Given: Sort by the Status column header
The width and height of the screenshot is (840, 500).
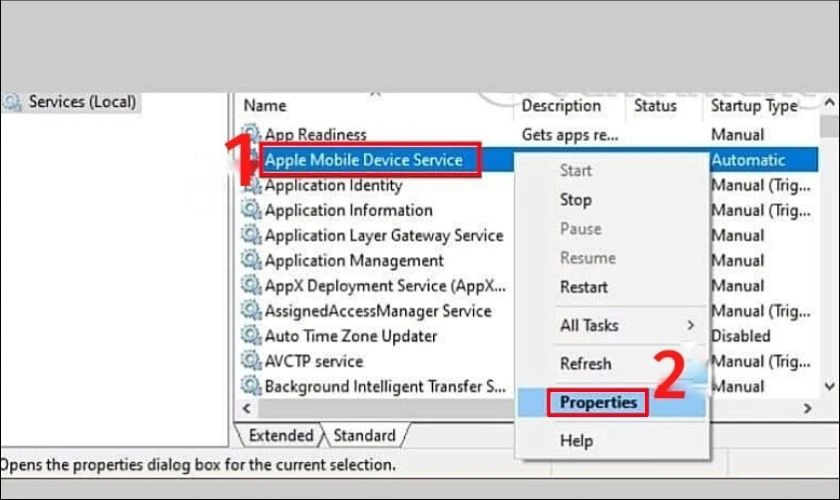Looking at the screenshot, I should [655, 106].
